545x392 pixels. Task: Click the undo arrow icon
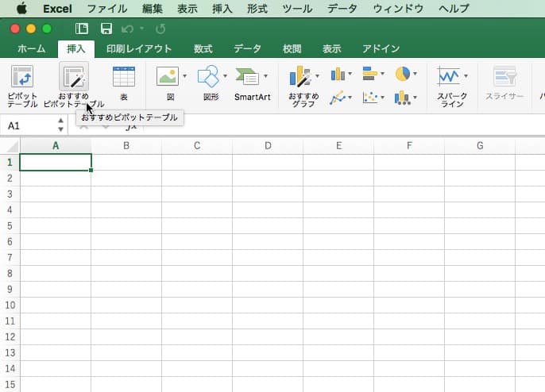point(126,29)
